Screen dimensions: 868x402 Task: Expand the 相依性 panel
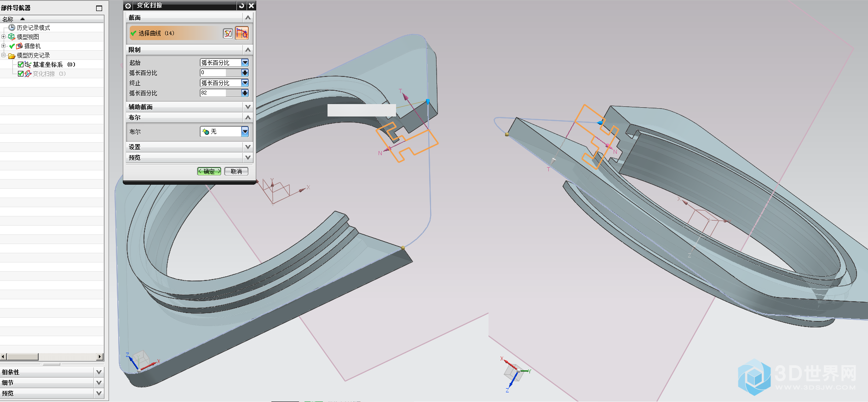click(x=99, y=372)
